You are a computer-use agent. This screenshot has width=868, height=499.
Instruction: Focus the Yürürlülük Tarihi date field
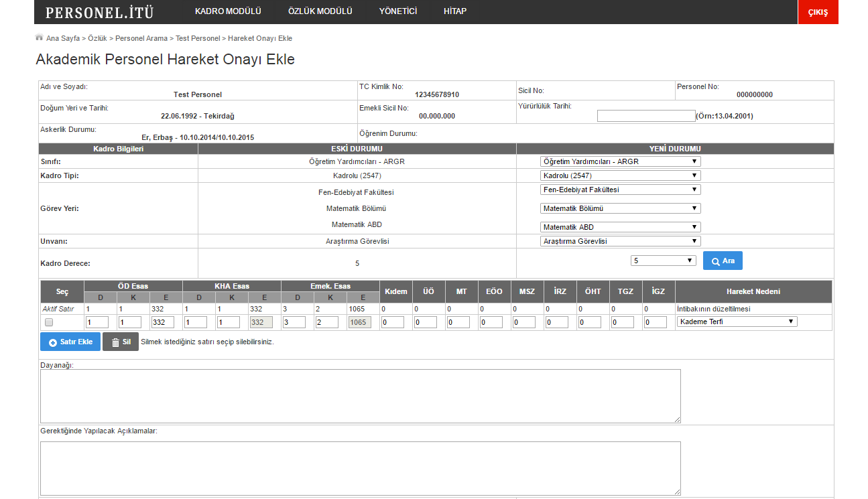tap(645, 116)
